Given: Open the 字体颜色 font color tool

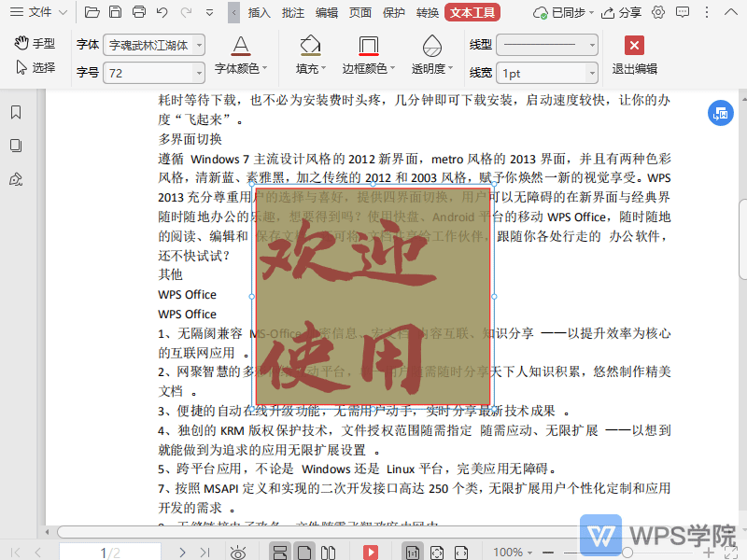Looking at the screenshot, I should tap(240, 56).
